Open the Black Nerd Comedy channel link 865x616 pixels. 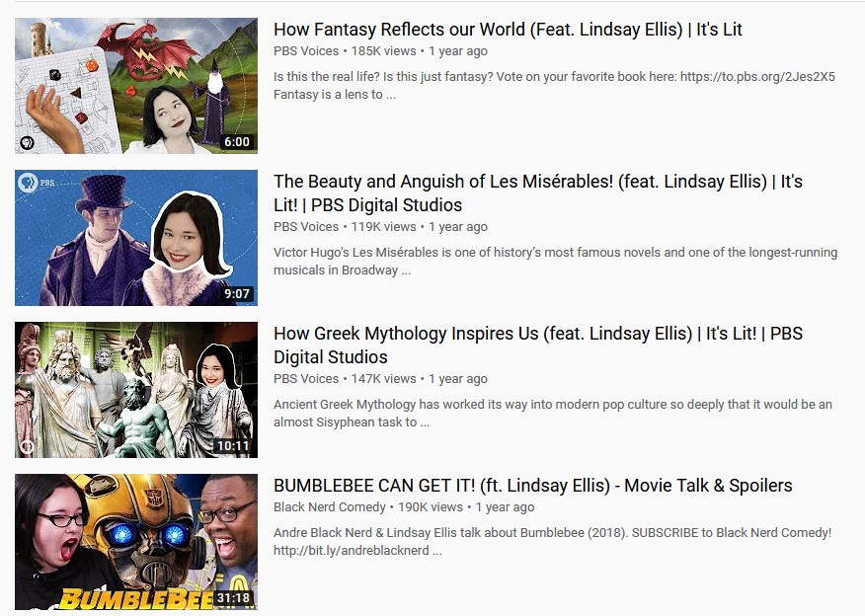(330, 507)
